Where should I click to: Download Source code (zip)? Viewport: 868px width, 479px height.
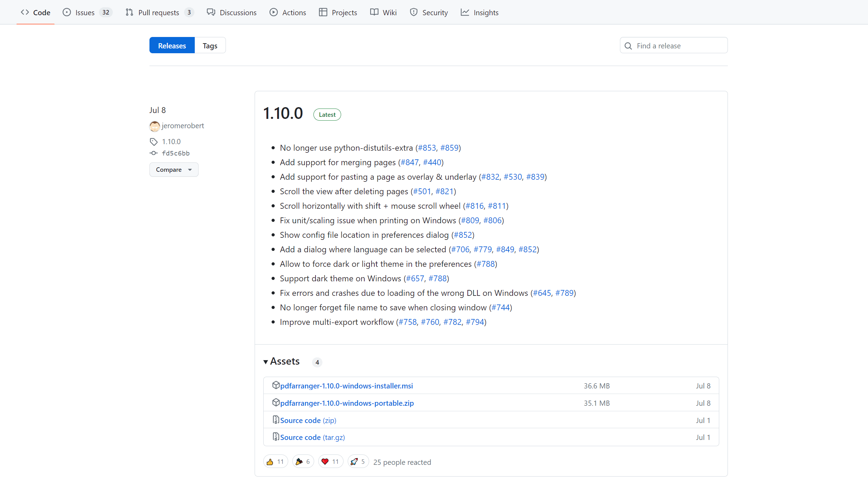click(308, 421)
